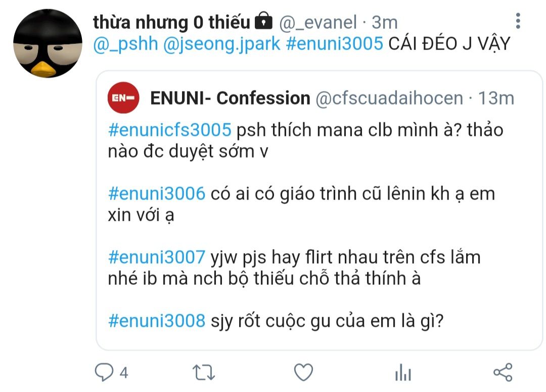This screenshot has width=546, height=392.
Task: Tap the #enuni3007 hashtag
Action: click(x=157, y=257)
